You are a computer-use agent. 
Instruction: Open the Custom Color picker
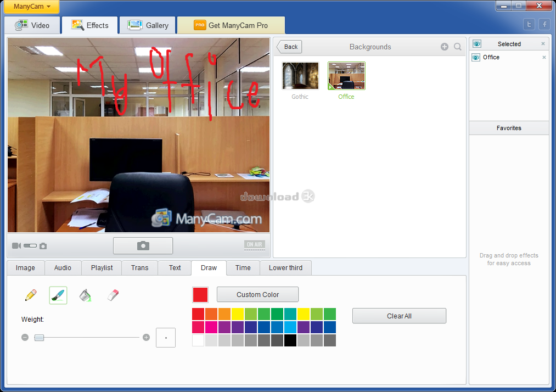tap(257, 294)
